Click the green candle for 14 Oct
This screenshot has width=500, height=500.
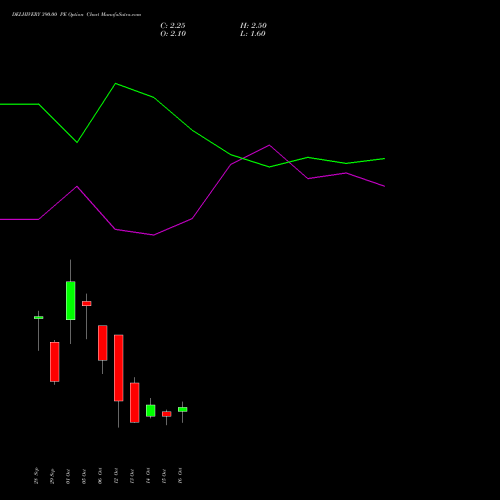point(151,411)
